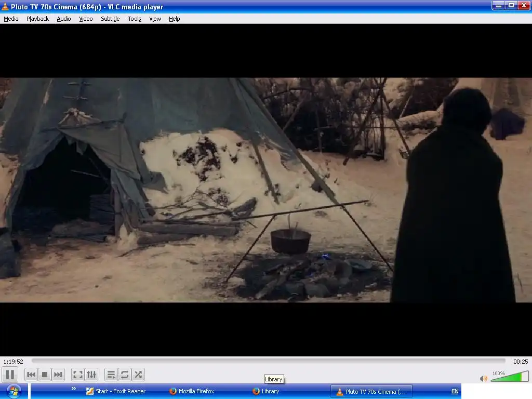Select Pluto TV 70s Cinema taskbar button
Viewport: 532px width, 399px height.
click(371, 392)
